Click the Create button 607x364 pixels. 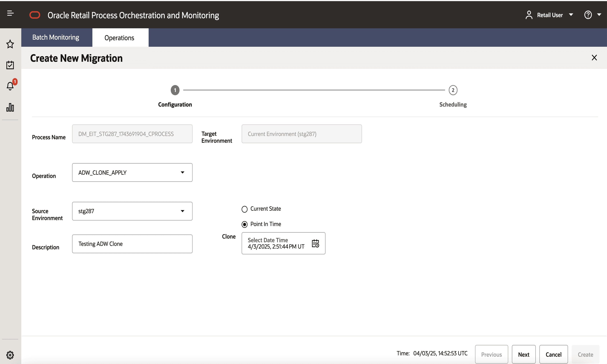pyautogui.click(x=585, y=354)
